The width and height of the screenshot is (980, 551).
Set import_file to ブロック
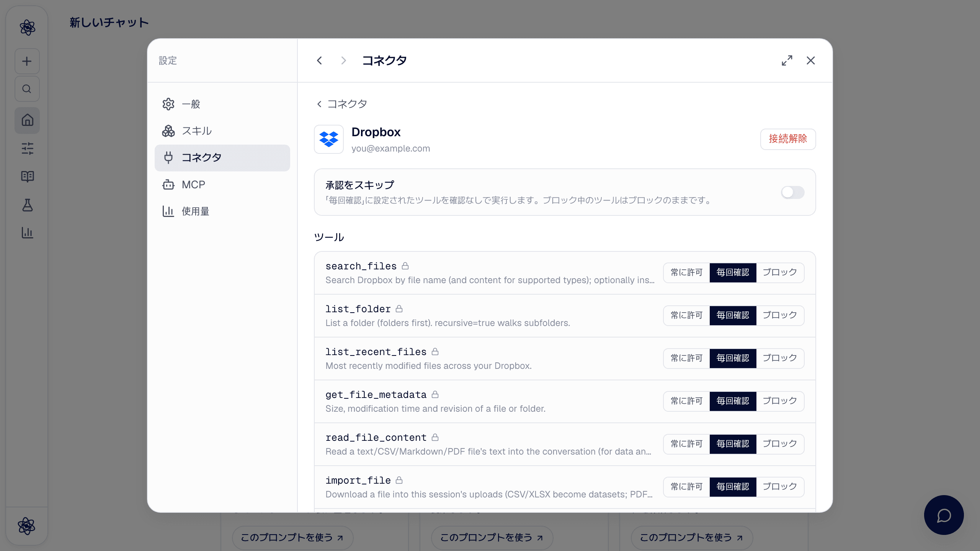pyautogui.click(x=780, y=487)
